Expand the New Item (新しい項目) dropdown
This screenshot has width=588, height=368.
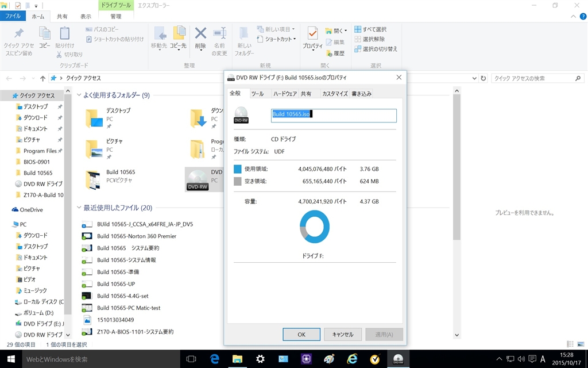click(x=293, y=29)
